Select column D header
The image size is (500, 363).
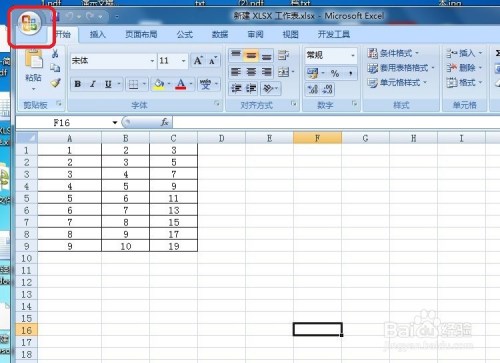[222, 138]
